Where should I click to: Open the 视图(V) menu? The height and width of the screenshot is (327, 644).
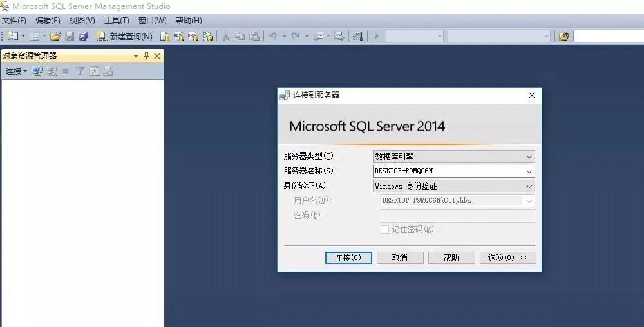pos(82,20)
